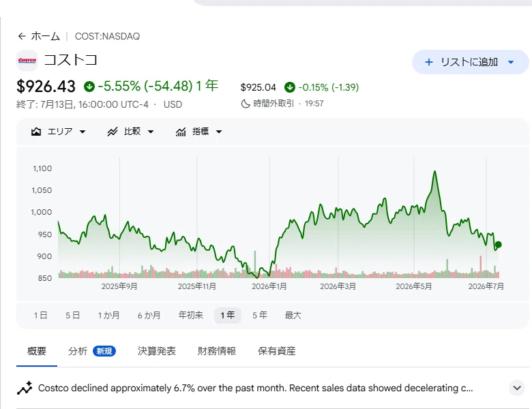
Task: Expand the Costco declined summary chevron
Action: pos(517,388)
